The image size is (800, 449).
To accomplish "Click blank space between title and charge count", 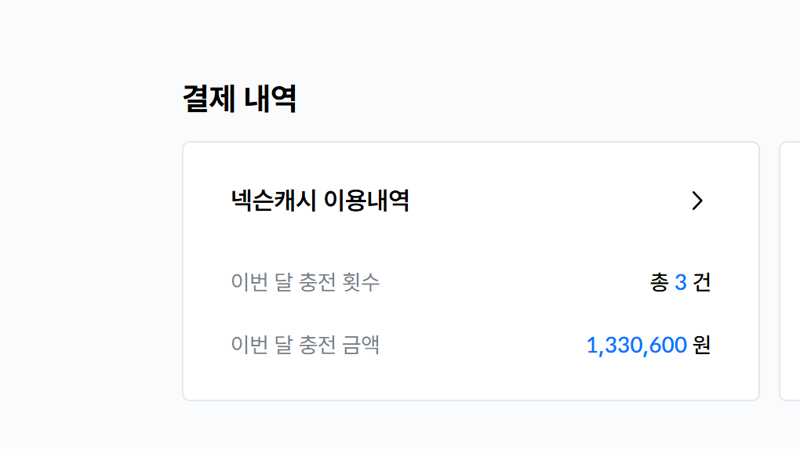I will click(470, 242).
